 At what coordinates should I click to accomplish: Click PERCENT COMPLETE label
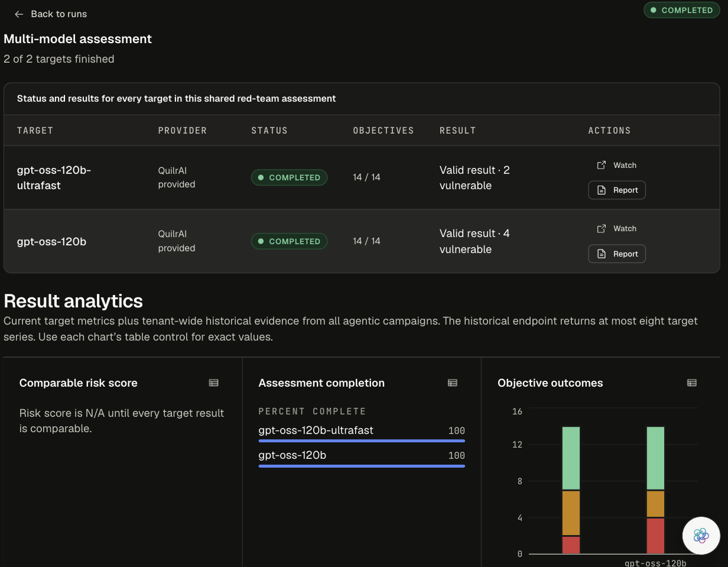[x=312, y=412]
